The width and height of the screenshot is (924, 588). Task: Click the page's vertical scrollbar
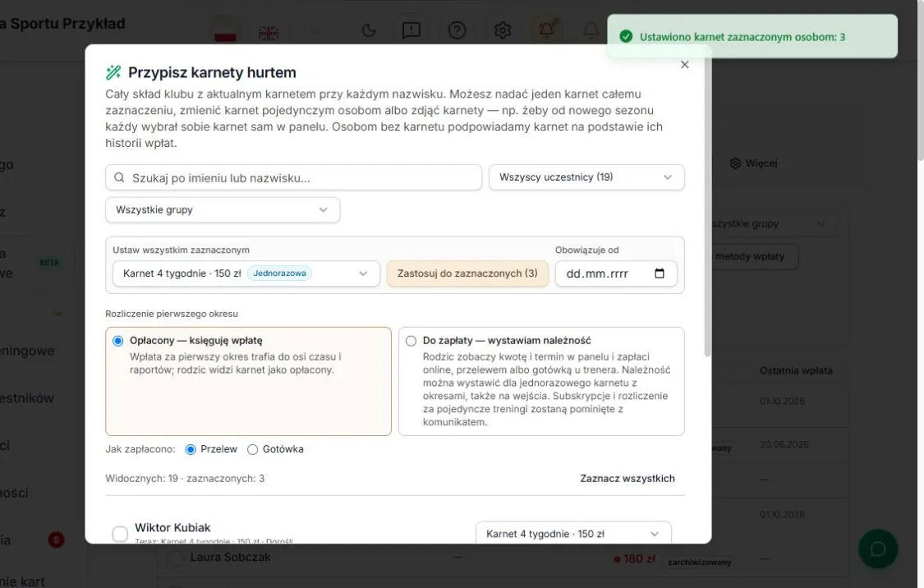[920, 80]
